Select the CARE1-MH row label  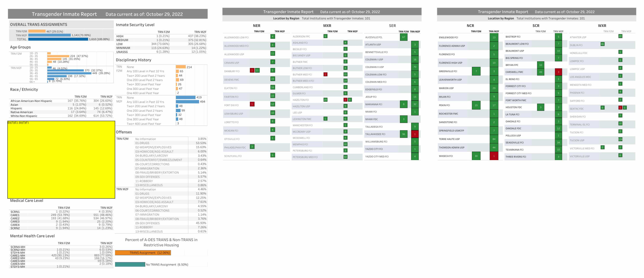pos(18,255)
